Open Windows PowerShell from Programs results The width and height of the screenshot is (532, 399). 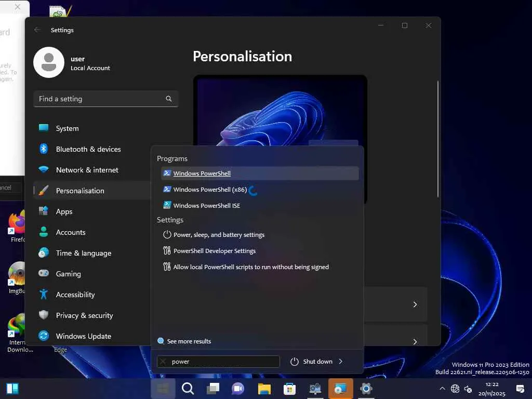tap(260, 174)
